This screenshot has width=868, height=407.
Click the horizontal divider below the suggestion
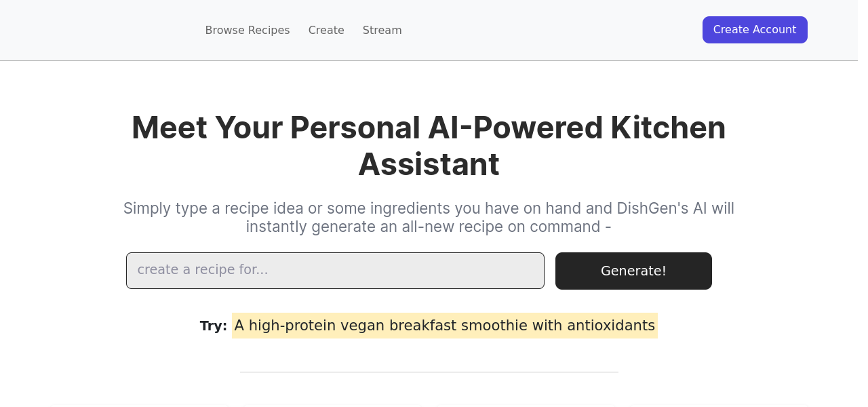pos(429,372)
